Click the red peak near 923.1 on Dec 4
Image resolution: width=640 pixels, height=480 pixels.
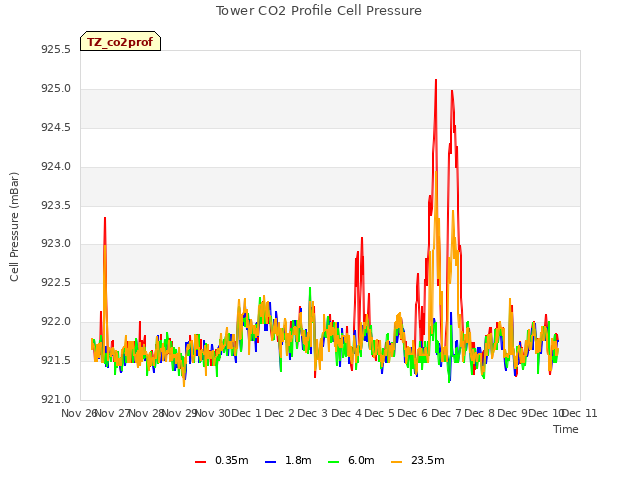(362, 238)
